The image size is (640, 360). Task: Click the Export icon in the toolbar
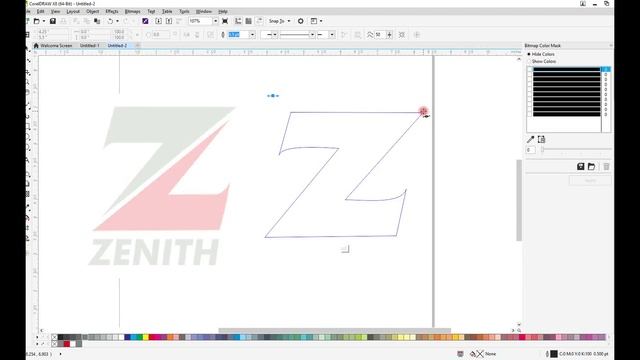point(169,21)
